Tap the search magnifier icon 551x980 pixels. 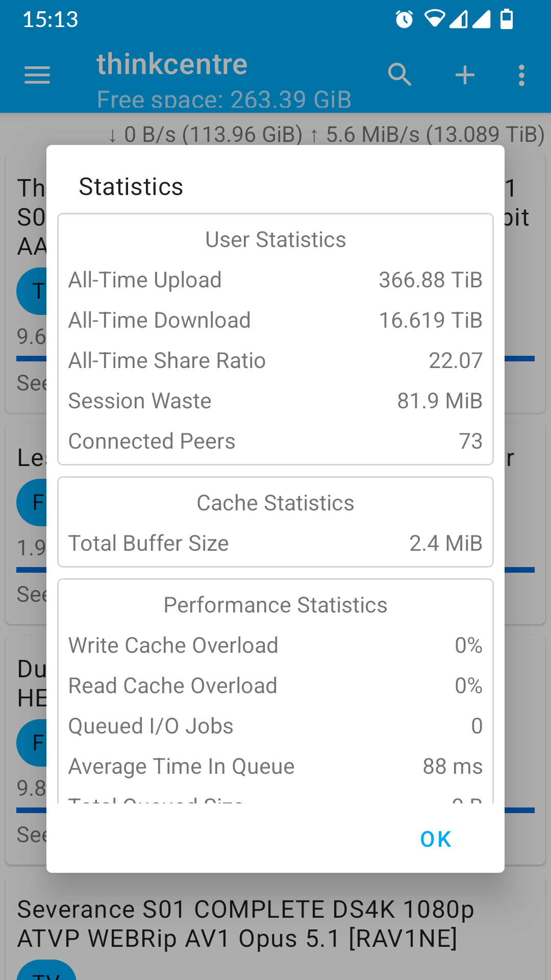399,75
